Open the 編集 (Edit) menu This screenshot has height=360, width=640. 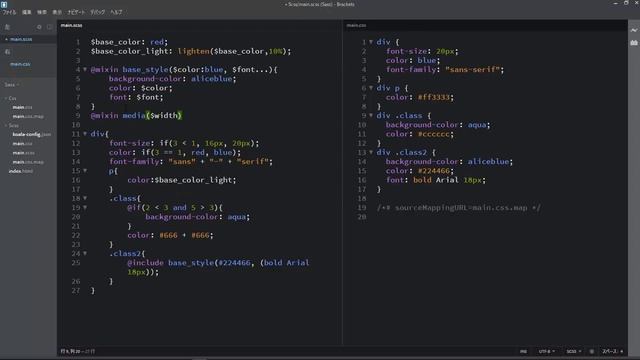tap(27, 12)
